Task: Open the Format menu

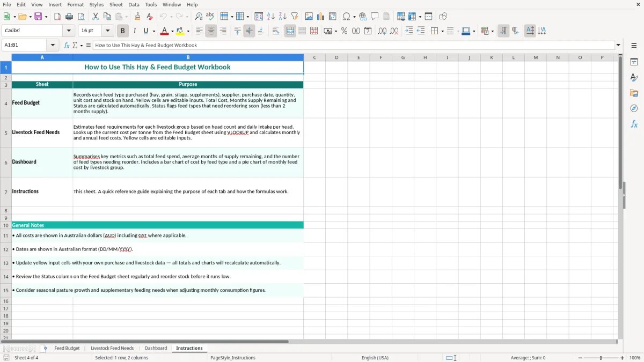Action: pyautogui.click(x=75, y=4)
